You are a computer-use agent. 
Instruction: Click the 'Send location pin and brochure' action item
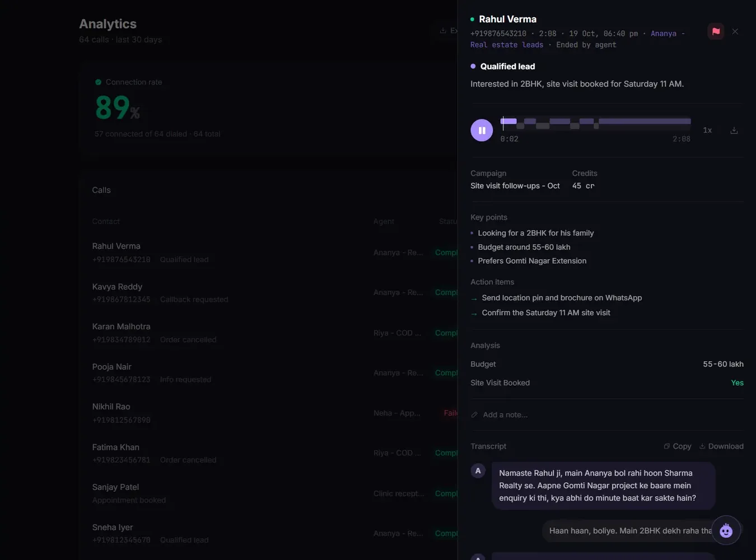click(x=562, y=298)
